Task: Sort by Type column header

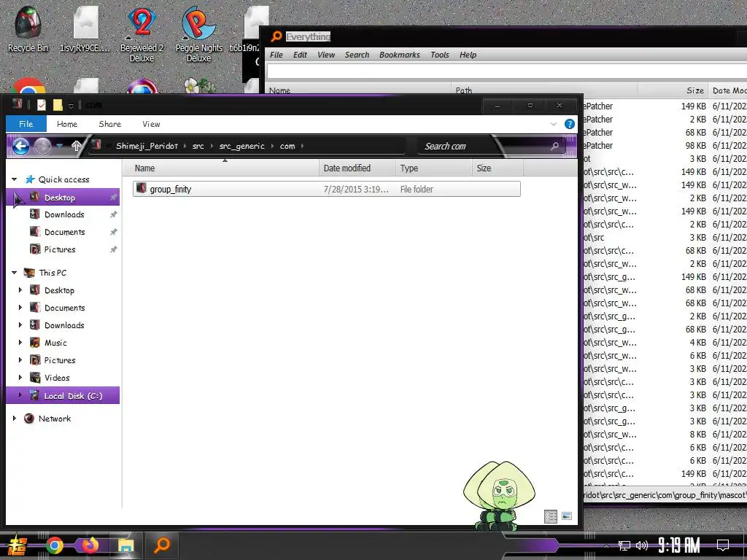Action: coord(433,168)
